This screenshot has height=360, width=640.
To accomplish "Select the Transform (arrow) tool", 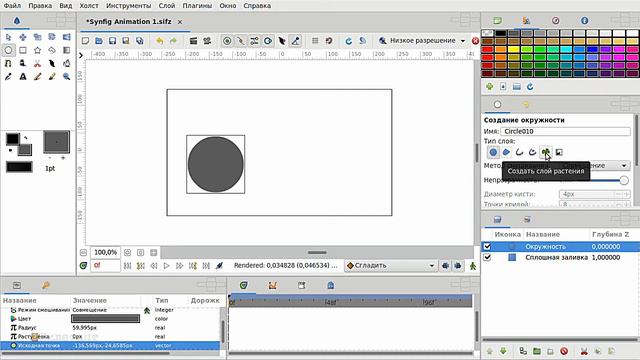I will [8, 37].
